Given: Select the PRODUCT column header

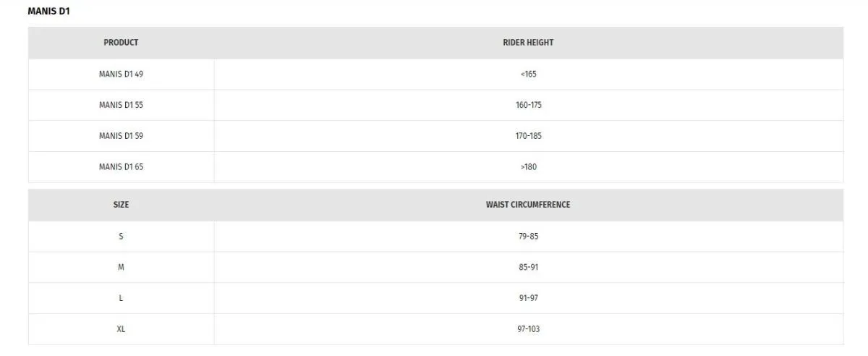Looking at the screenshot, I should pos(121,43).
